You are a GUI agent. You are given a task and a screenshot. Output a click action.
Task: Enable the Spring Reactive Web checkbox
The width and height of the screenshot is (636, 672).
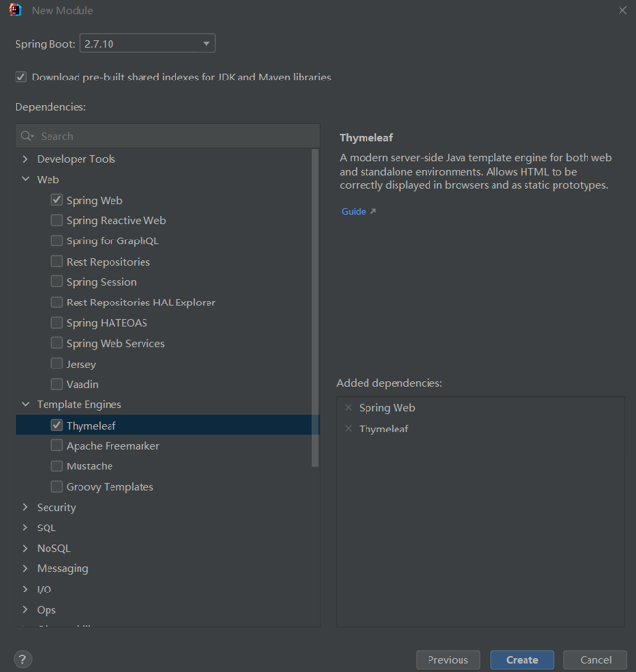coord(57,220)
